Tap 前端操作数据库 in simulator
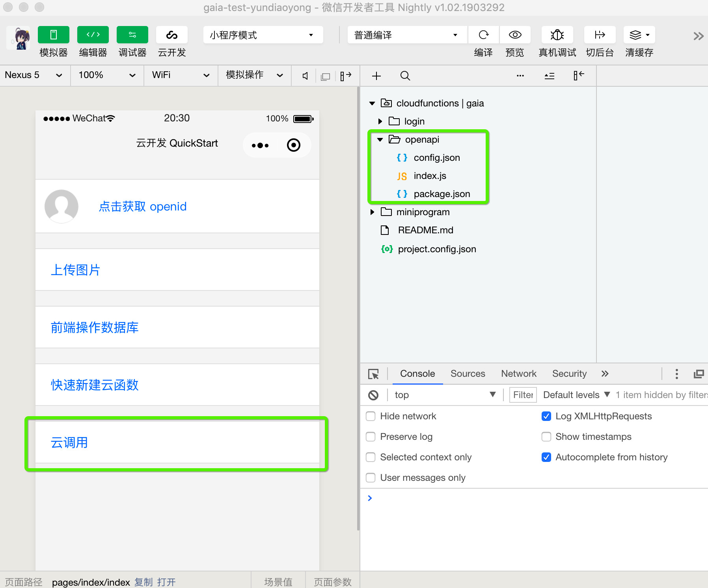This screenshot has width=708, height=588. (177, 327)
